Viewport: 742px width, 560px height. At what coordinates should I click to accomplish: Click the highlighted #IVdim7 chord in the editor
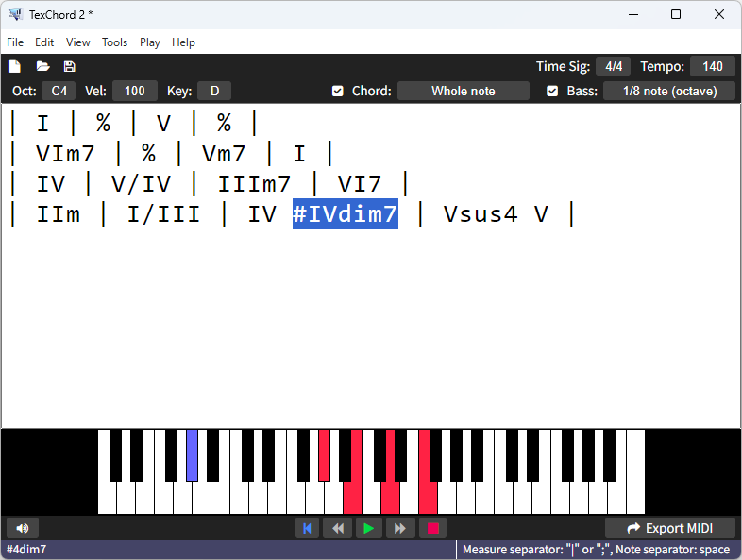pos(345,213)
